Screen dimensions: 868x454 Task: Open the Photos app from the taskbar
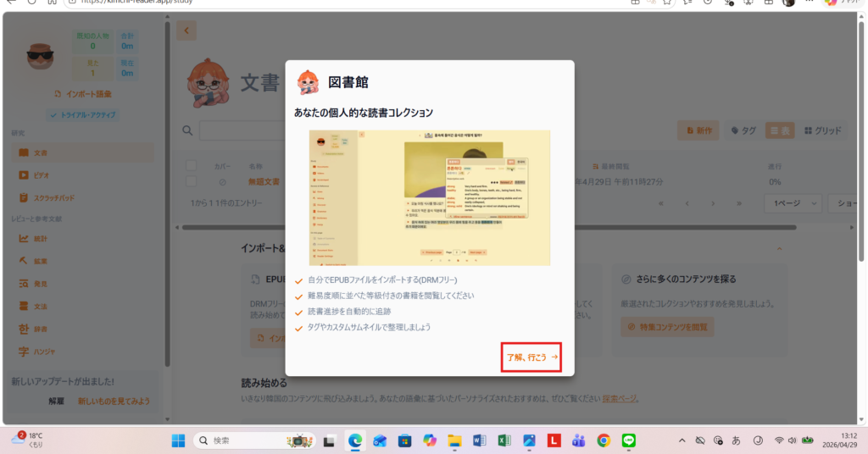(529, 440)
